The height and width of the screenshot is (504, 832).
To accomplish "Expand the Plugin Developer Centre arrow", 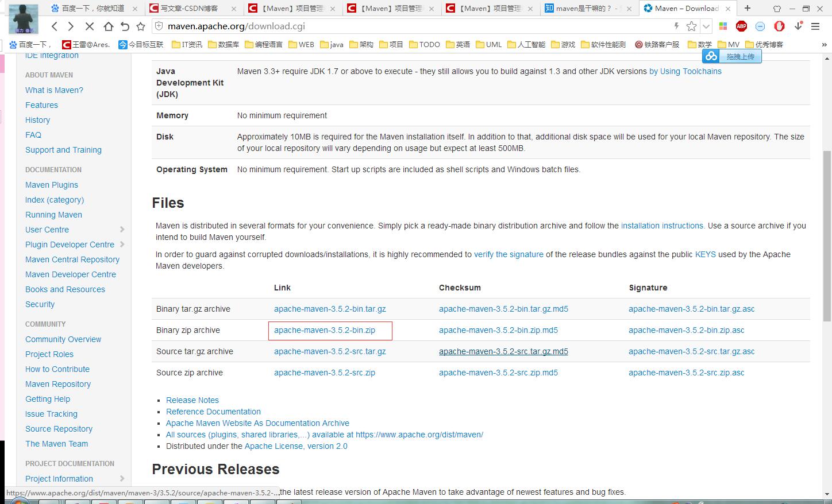I will (x=122, y=245).
